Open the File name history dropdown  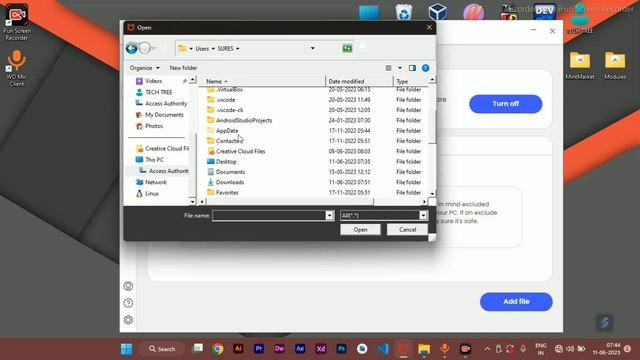(329, 216)
